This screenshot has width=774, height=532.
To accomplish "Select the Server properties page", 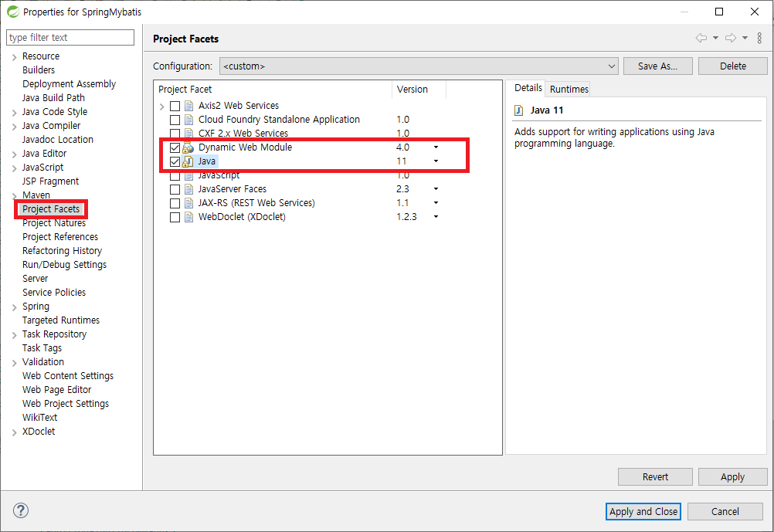I will point(35,279).
